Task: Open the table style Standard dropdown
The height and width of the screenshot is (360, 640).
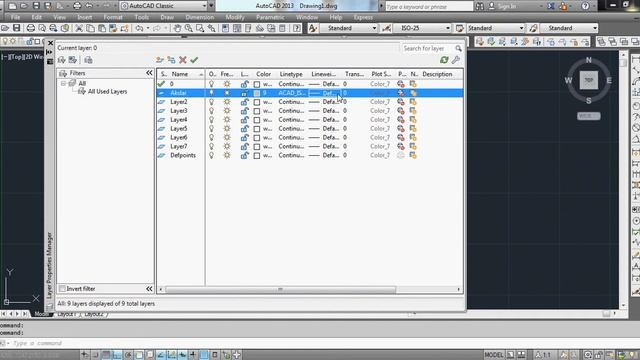Action: tap(521, 28)
